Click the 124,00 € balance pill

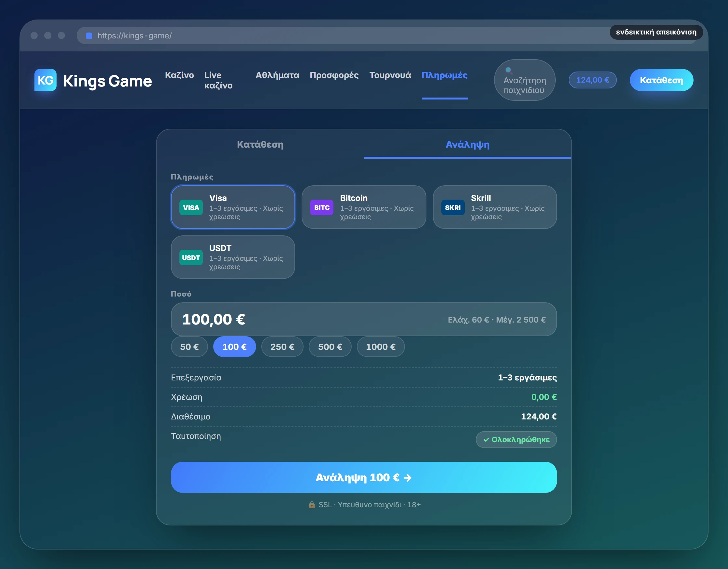[592, 80]
